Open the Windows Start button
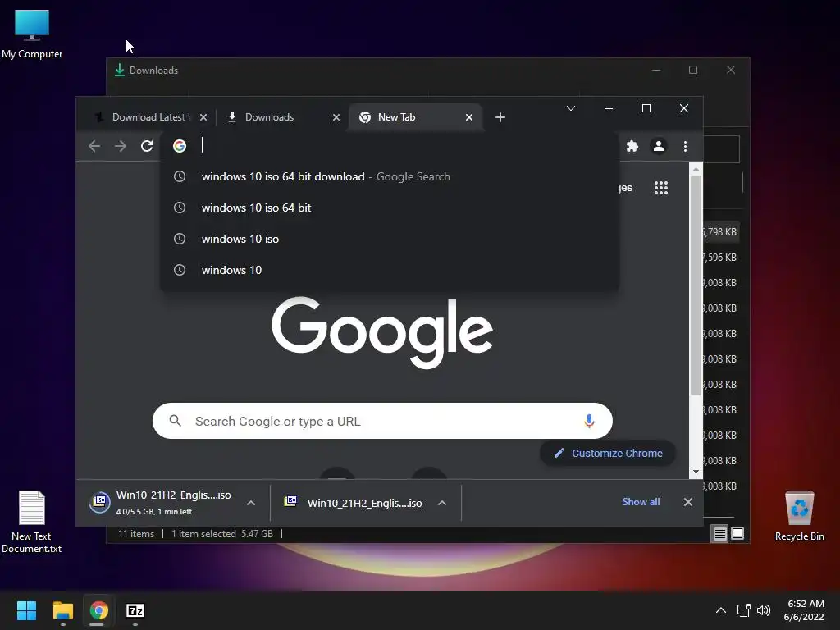This screenshot has width=840, height=630. point(26,610)
